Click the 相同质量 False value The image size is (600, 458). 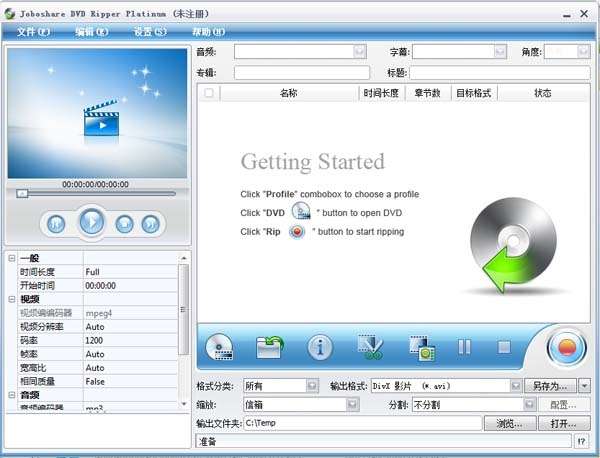(x=130, y=381)
